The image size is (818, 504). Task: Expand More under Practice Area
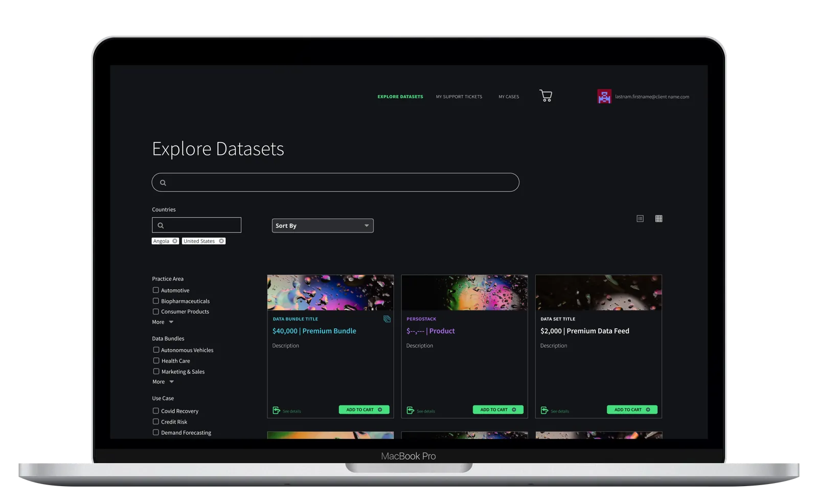tap(163, 322)
